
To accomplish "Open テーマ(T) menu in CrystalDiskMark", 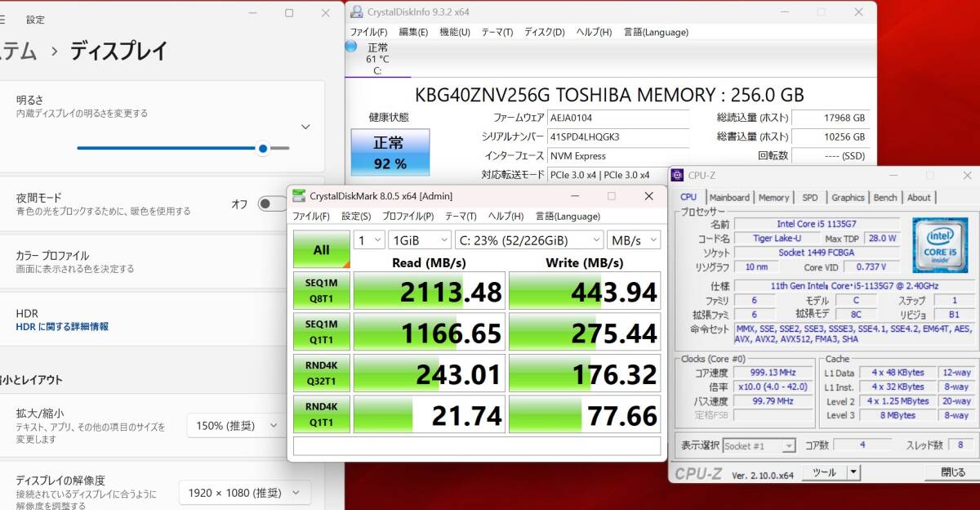I will (461, 217).
